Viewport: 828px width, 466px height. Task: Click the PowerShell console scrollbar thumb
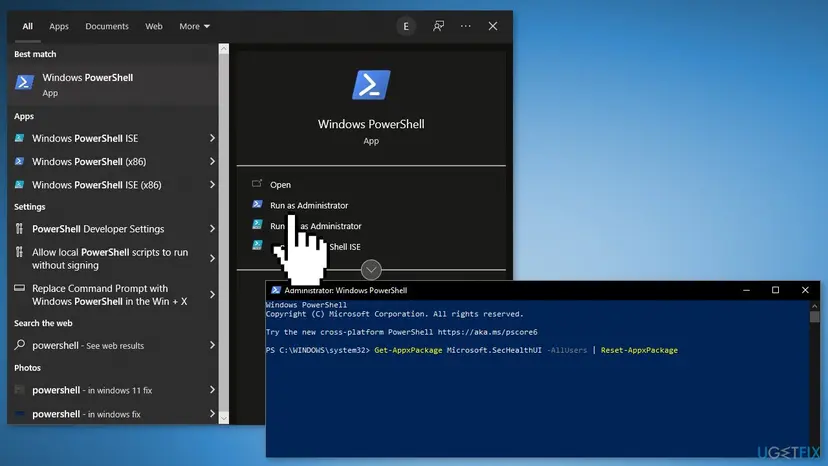(814, 316)
